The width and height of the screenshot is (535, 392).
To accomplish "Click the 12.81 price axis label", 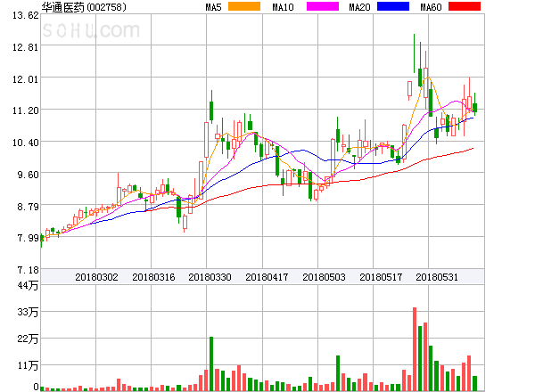I will coord(26,47).
